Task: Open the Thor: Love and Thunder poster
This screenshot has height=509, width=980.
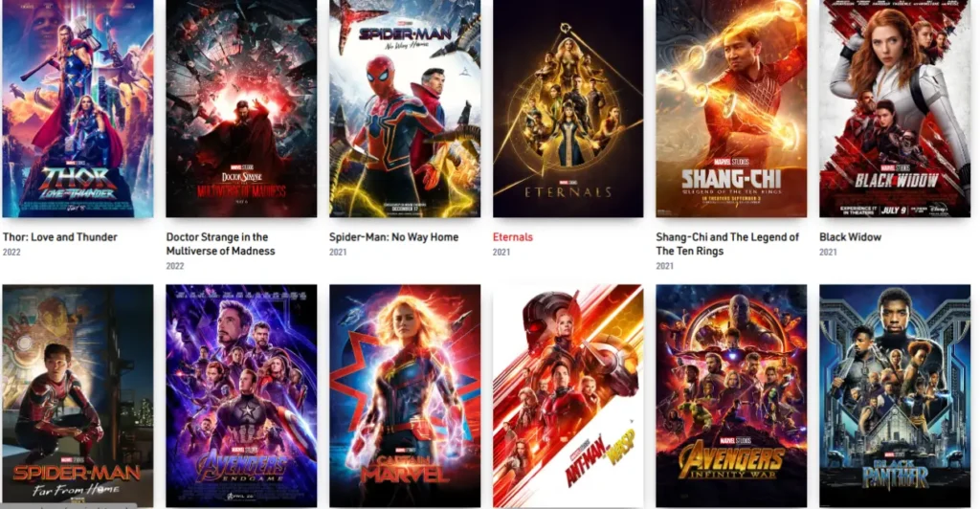Action: pyautogui.click(x=78, y=109)
